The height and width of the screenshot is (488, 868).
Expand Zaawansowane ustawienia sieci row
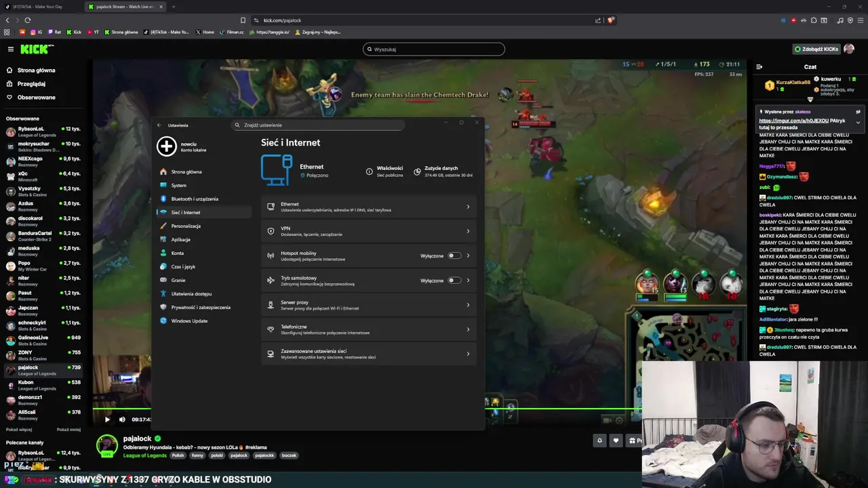368,354
